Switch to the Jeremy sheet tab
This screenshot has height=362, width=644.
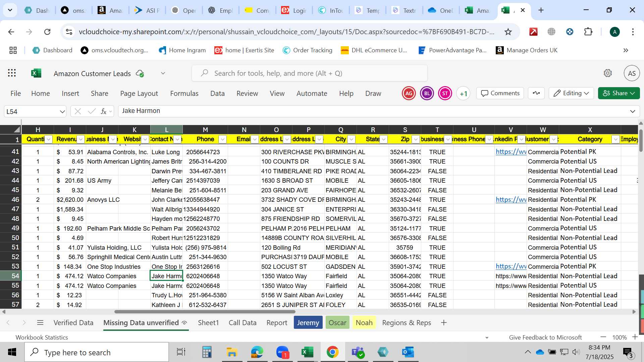[x=308, y=322]
